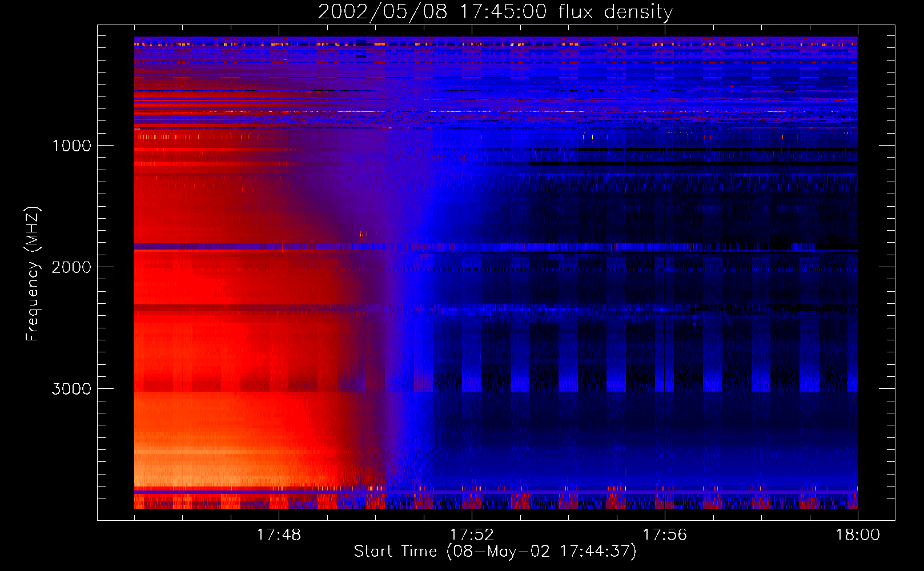
Task: Click the 17:56 time tick label
Action: click(665, 535)
